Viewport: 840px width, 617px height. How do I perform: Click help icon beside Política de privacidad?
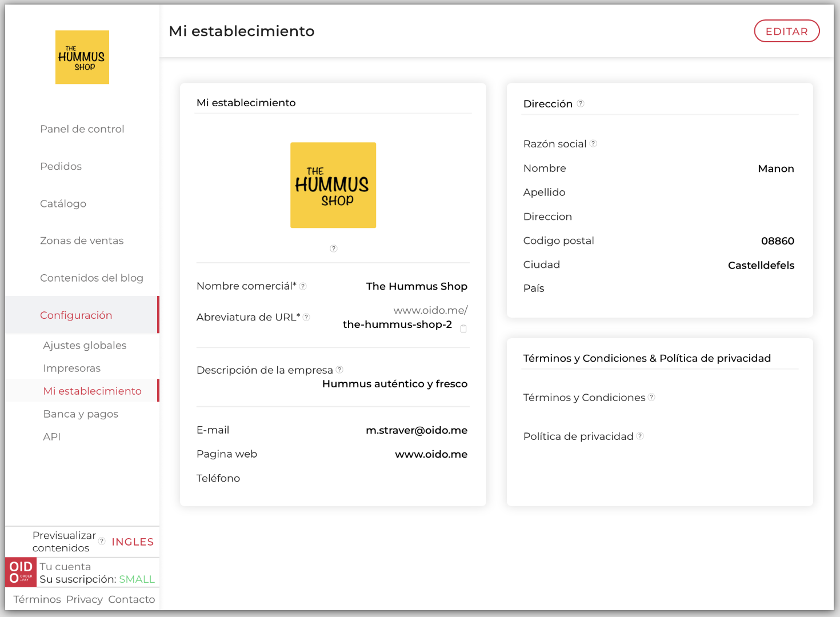click(x=640, y=436)
